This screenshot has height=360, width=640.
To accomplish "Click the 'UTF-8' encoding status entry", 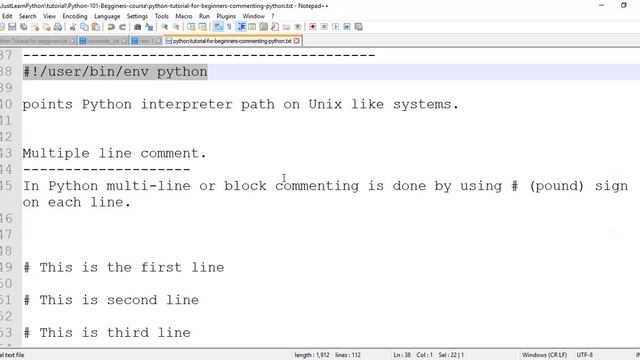I will (x=584, y=355).
